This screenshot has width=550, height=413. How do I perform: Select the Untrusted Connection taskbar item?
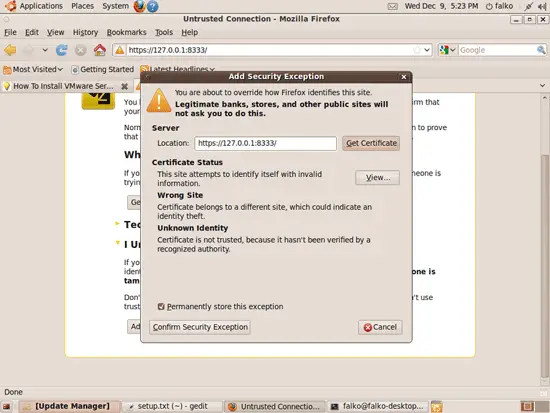[275, 406]
